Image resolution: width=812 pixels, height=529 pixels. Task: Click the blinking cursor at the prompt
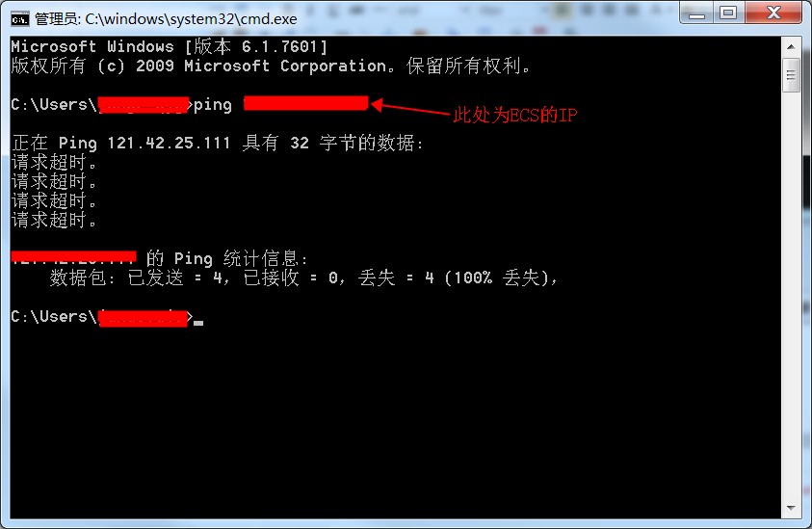[x=198, y=323]
